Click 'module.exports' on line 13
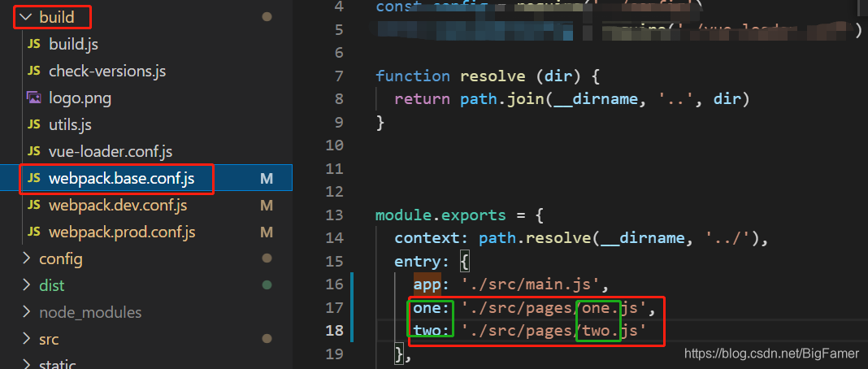868x369 pixels. 441,215
